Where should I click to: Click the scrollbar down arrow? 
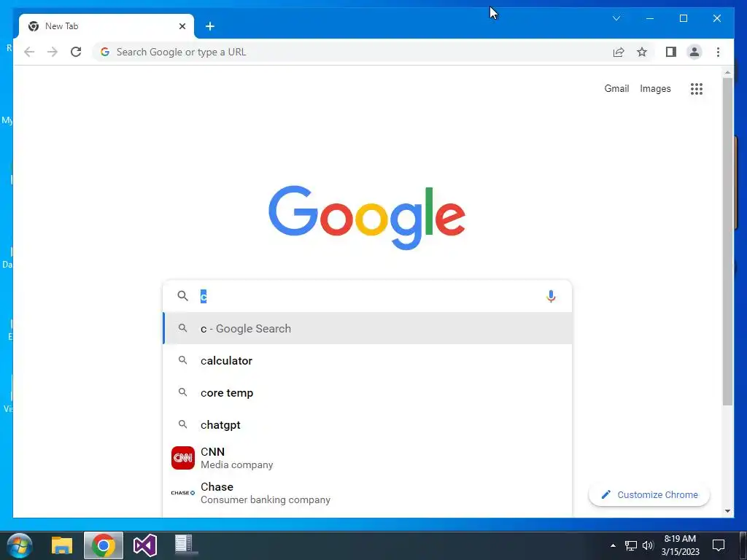click(727, 511)
